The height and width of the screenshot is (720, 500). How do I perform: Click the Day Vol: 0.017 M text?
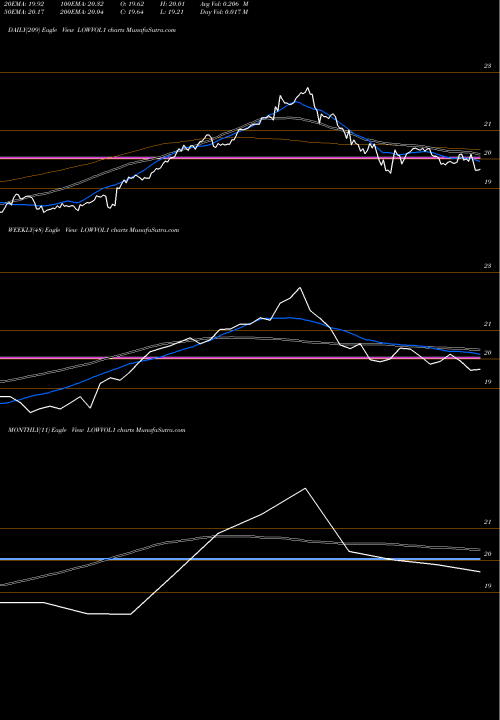pos(224,12)
